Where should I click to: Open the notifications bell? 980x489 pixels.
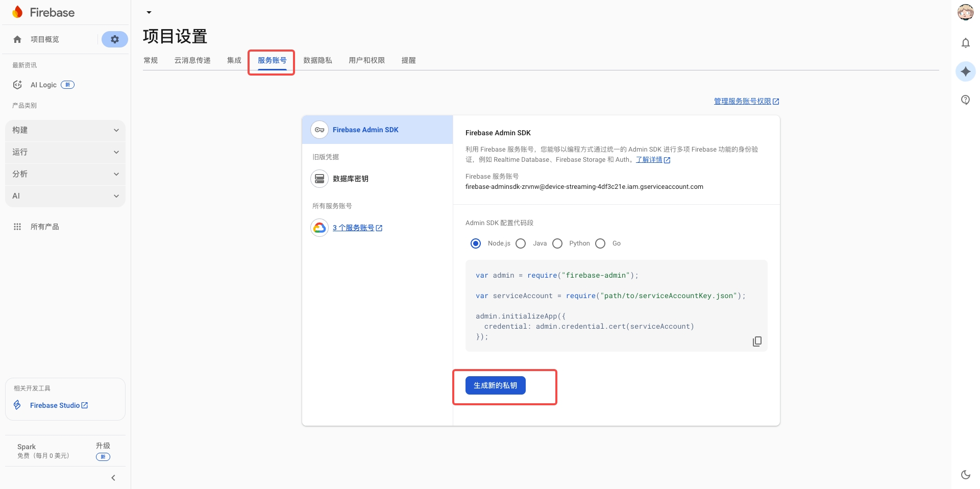(x=965, y=43)
